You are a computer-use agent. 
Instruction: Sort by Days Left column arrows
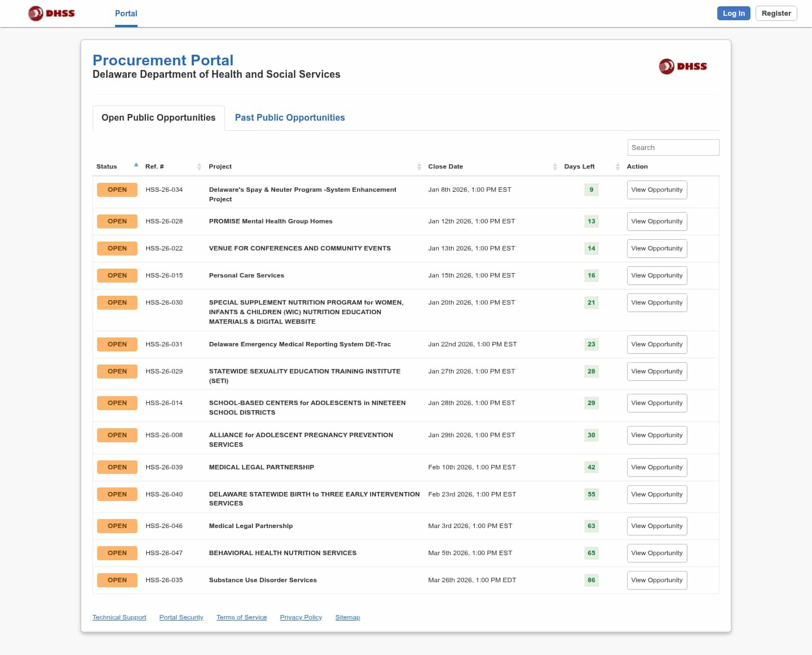click(x=617, y=166)
